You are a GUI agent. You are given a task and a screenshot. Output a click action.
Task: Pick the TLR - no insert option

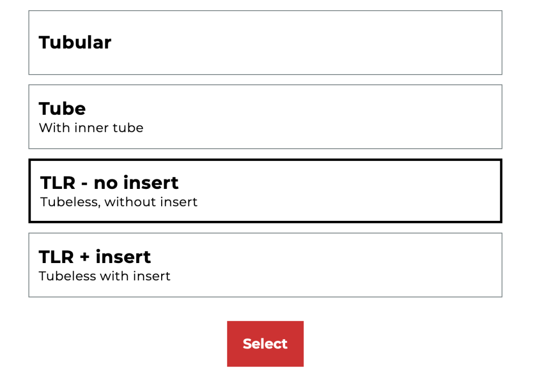coord(265,191)
